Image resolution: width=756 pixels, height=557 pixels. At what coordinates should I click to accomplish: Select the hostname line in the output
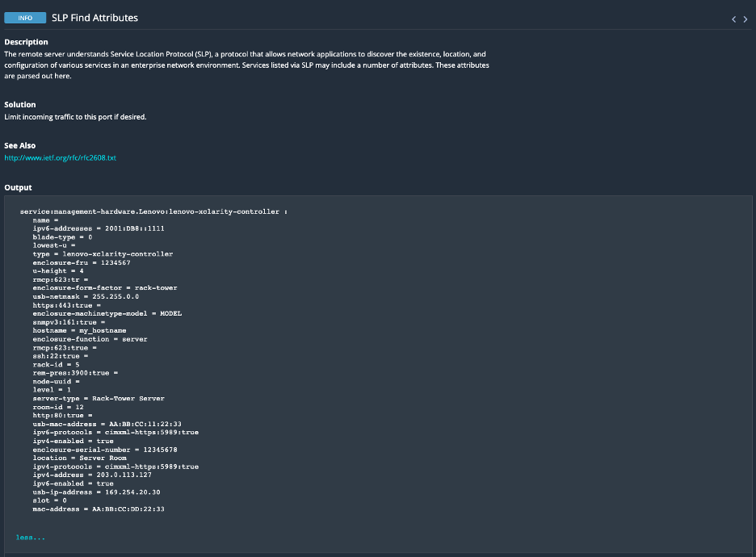pos(81,330)
